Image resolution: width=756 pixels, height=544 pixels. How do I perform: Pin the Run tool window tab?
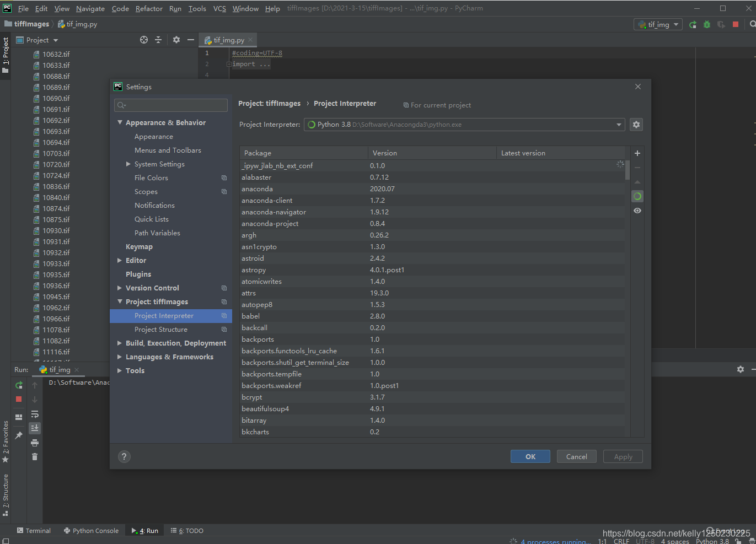click(x=18, y=435)
